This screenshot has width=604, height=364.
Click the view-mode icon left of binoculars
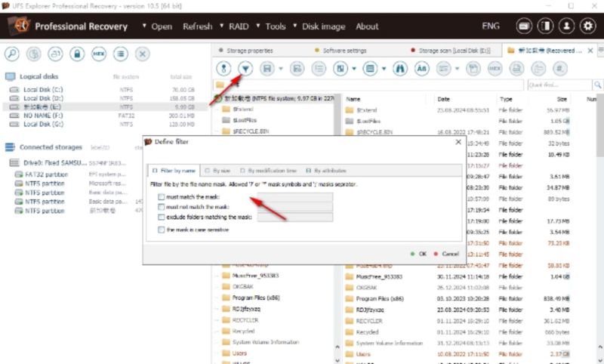[370, 69]
